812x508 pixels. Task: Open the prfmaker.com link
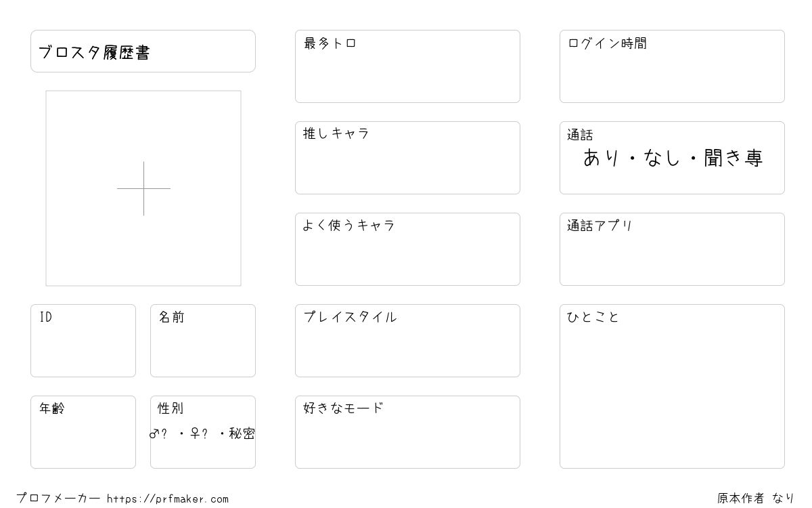click(x=168, y=499)
